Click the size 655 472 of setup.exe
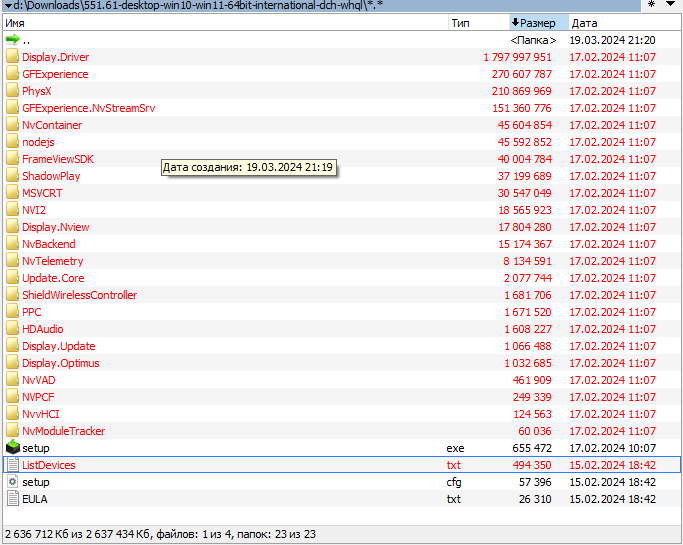The image size is (683, 545). (x=532, y=448)
